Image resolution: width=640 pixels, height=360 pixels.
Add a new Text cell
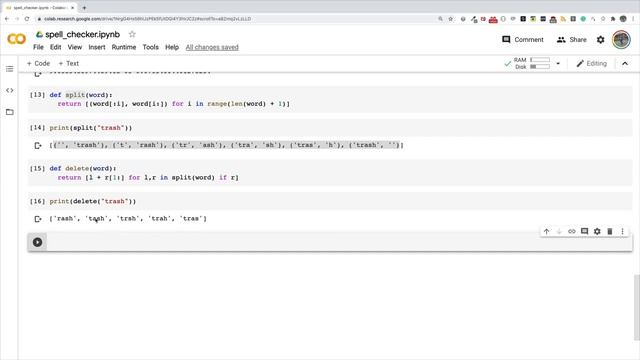click(x=69, y=64)
